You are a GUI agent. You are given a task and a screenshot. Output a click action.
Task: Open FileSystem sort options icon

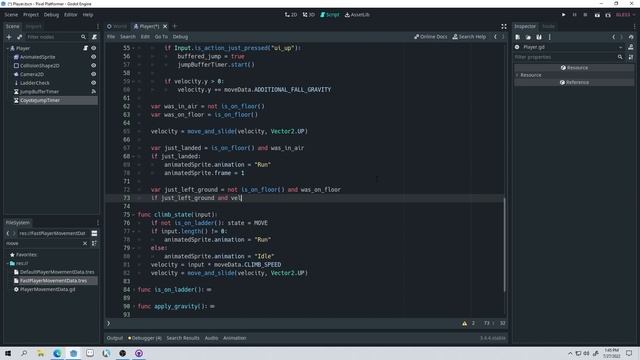(94, 243)
